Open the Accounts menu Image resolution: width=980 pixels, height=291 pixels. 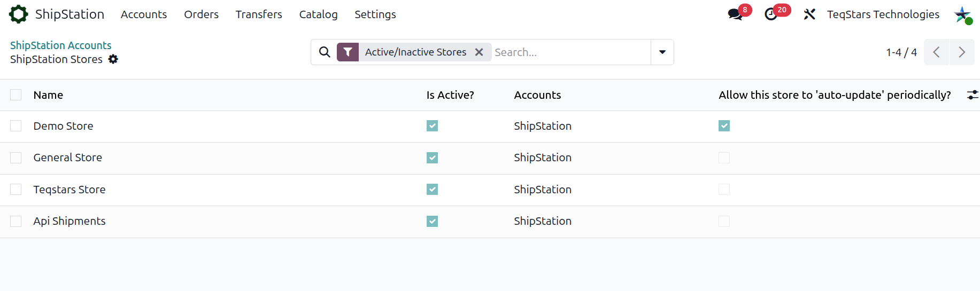(144, 14)
